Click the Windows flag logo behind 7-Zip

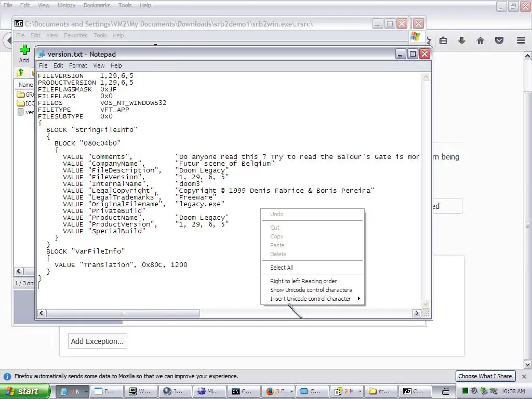(415, 37)
